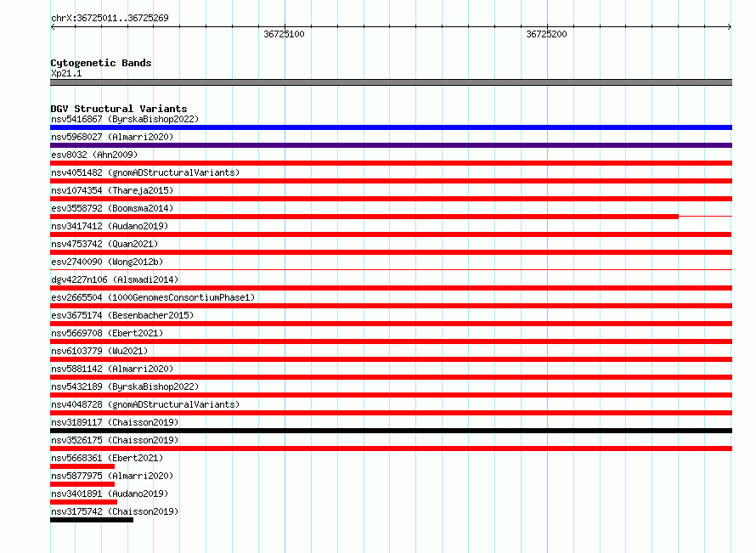This screenshot has width=756, height=553.
Task: Click the nsv5432189 (ByrskaBishop2022) label
Action: pyautogui.click(x=125, y=387)
